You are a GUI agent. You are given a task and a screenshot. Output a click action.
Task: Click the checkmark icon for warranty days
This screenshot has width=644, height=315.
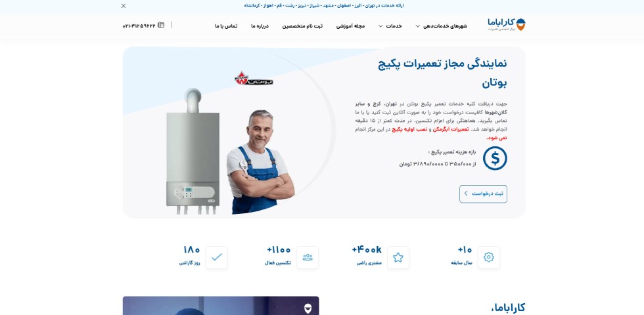217,257
